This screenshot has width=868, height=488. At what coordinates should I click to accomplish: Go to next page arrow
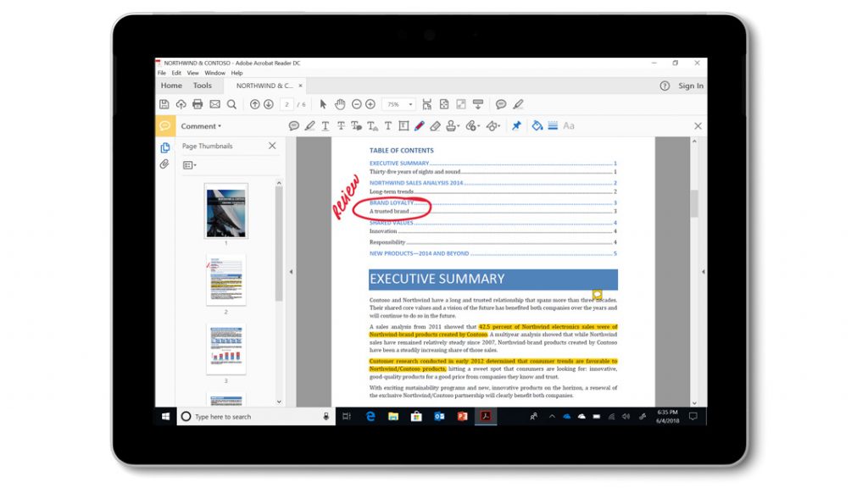[x=269, y=104]
